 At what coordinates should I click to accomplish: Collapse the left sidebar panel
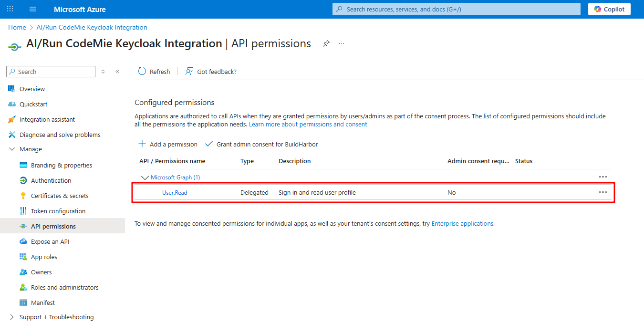[117, 71]
